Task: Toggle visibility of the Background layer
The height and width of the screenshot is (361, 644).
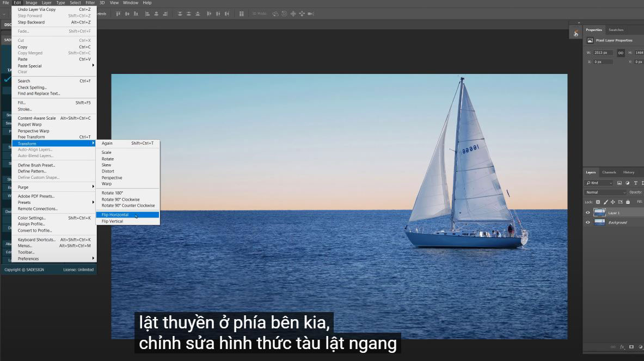Action: (x=587, y=222)
